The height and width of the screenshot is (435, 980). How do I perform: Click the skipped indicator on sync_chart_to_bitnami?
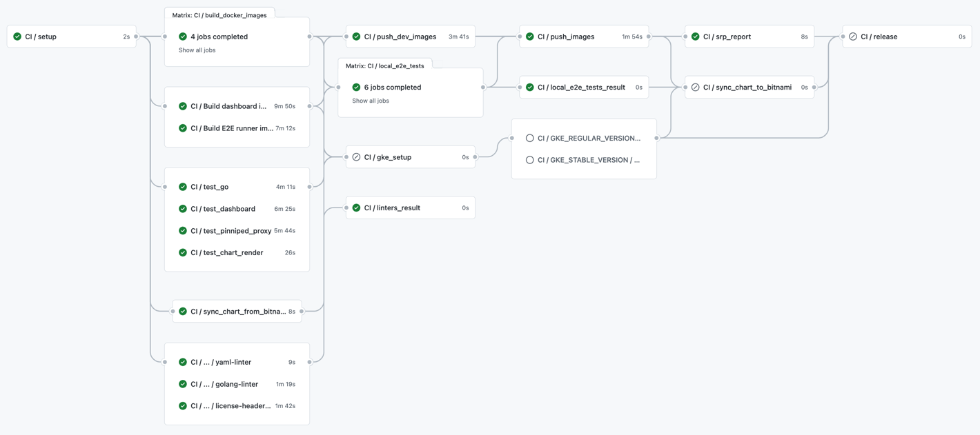pyautogui.click(x=694, y=87)
